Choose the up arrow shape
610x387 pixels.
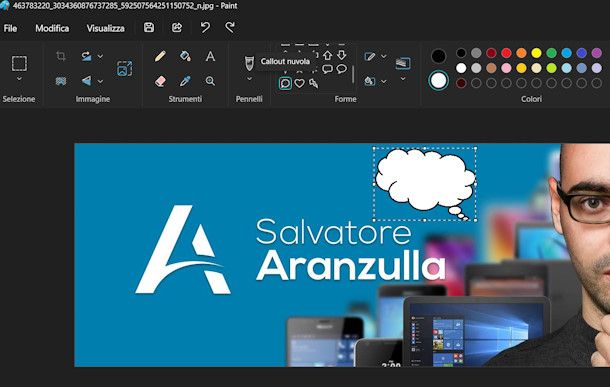328,55
